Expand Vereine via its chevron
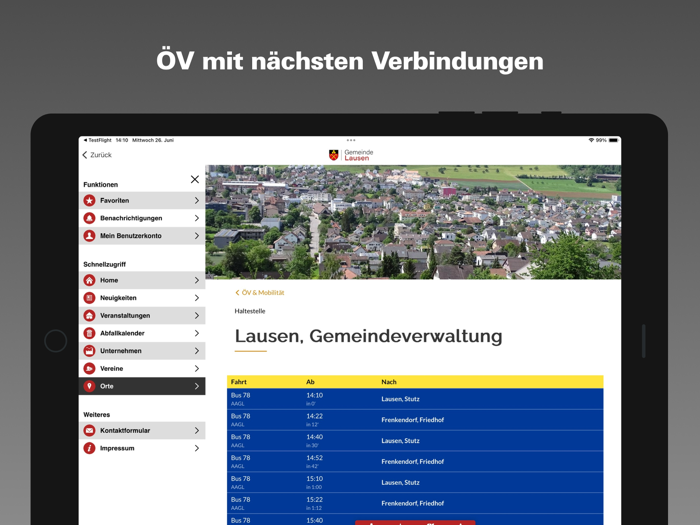The width and height of the screenshot is (700, 525). pos(196,368)
